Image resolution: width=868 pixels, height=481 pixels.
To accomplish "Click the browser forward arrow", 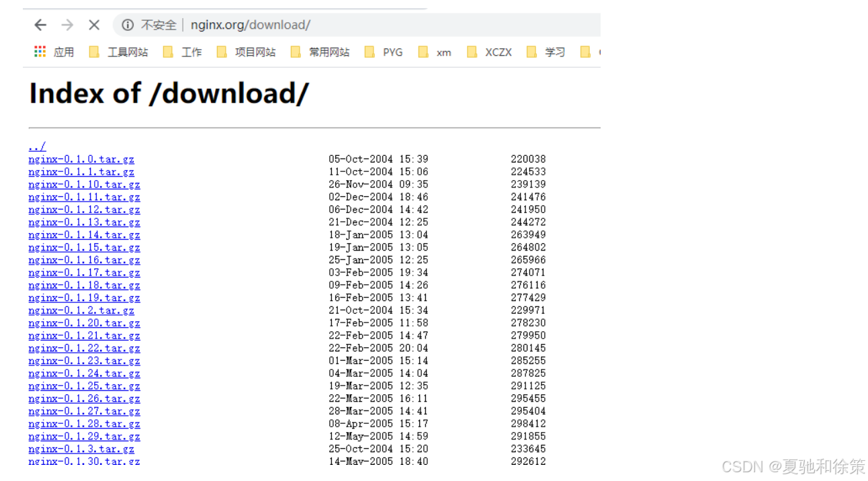I will tap(67, 25).
